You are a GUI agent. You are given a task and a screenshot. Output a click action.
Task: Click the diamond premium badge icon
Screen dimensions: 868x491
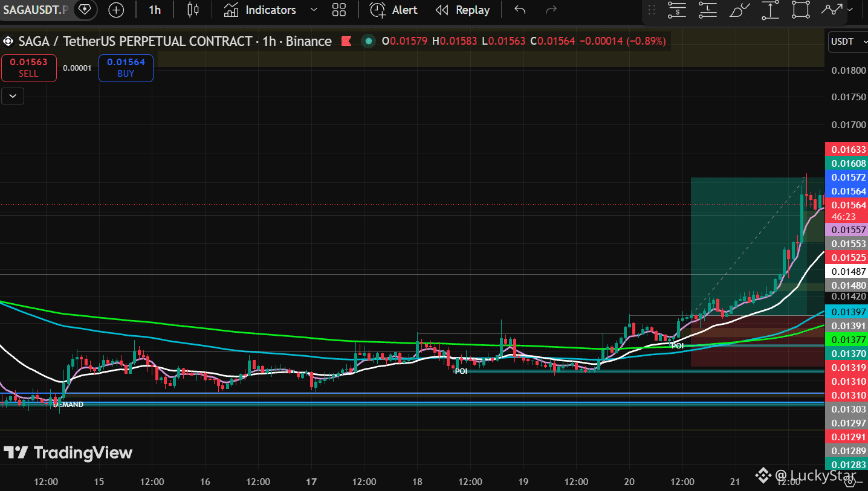tap(85, 10)
